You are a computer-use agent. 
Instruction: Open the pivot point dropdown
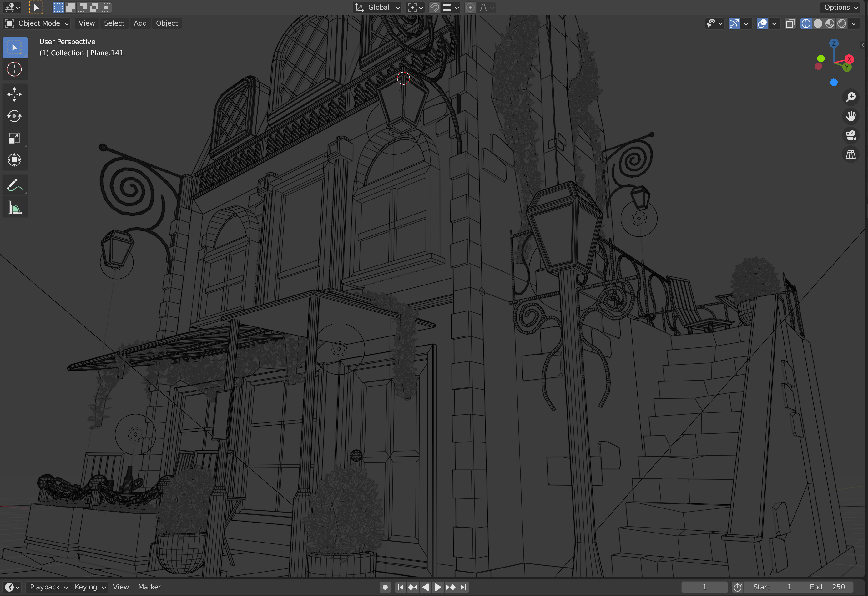(415, 8)
